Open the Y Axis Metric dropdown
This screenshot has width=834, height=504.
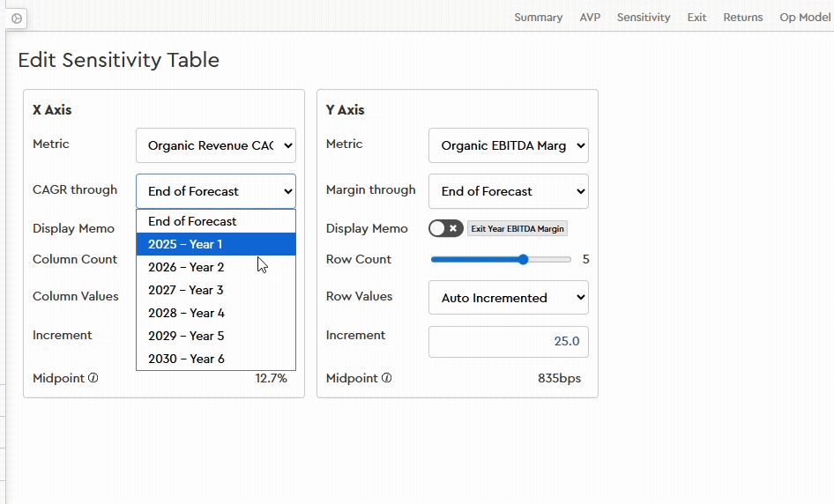coord(508,145)
